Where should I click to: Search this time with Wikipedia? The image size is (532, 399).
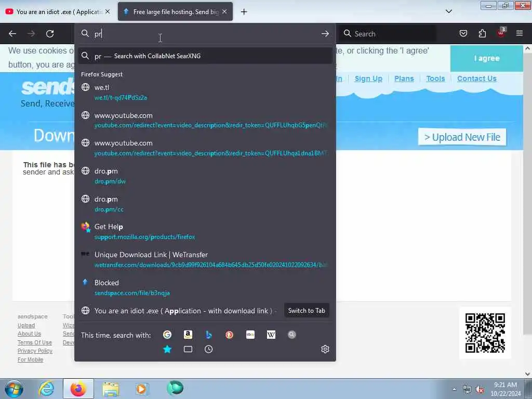(271, 335)
